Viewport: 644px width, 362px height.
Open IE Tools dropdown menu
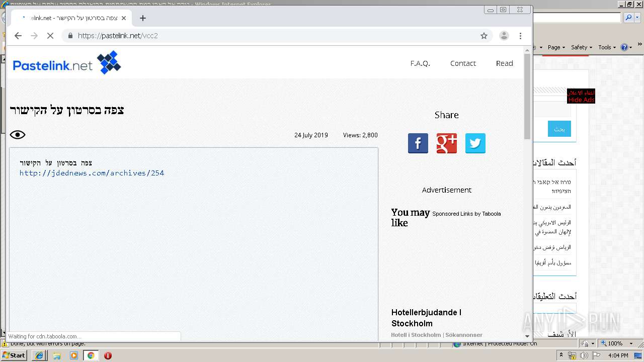click(x=607, y=47)
